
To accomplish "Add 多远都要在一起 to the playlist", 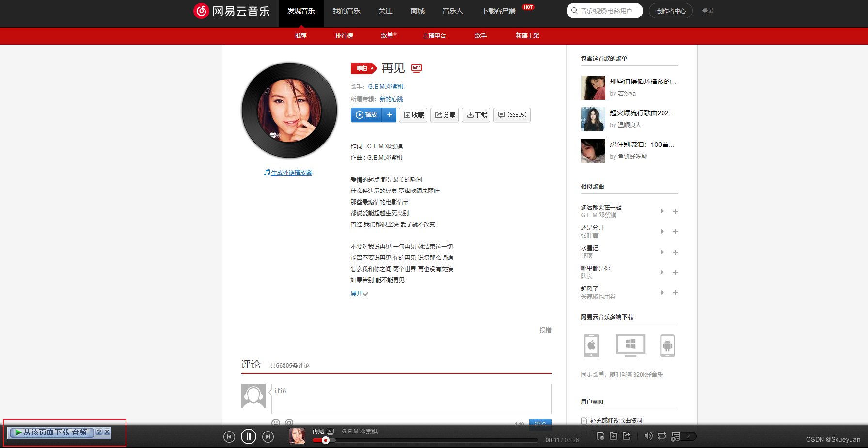I will pos(676,211).
